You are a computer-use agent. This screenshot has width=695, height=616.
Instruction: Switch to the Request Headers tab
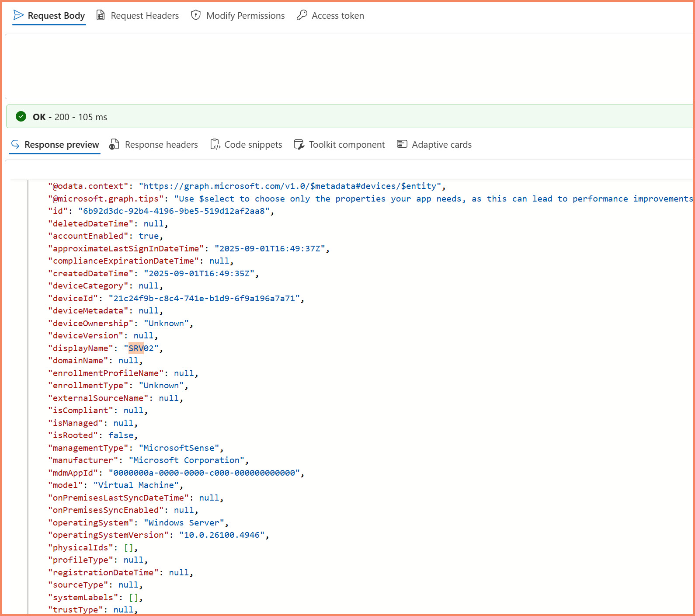137,16
